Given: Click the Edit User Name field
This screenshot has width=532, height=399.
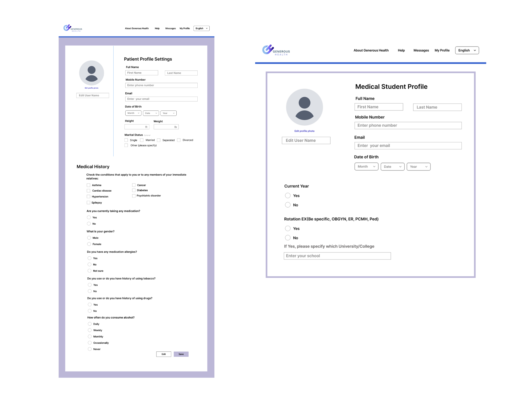Looking at the screenshot, I should point(93,95).
